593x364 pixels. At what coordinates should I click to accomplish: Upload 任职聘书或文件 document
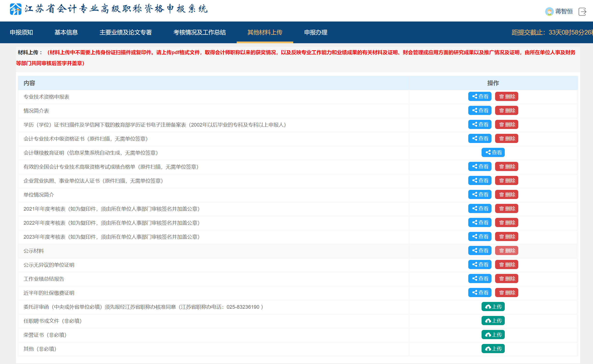(493, 321)
